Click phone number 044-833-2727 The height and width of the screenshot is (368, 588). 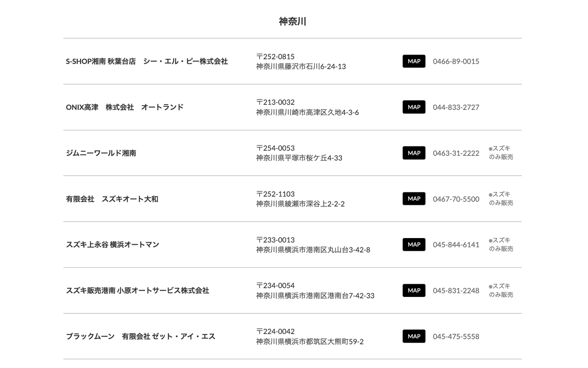[456, 107]
